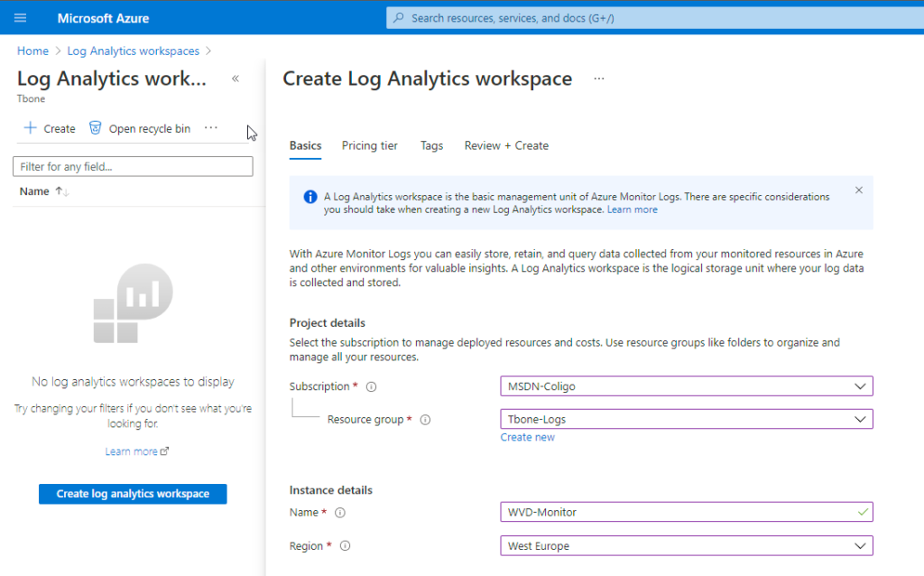Open Learn more link in left pane
Viewport: 924px width, 576px height.
click(x=137, y=451)
